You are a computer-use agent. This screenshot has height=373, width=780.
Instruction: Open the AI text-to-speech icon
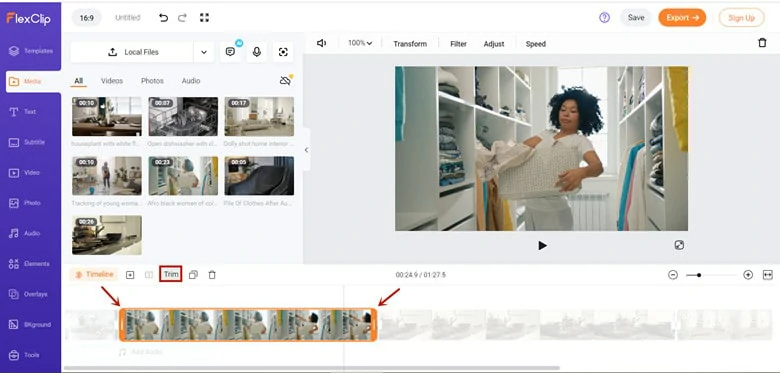coord(230,52)
